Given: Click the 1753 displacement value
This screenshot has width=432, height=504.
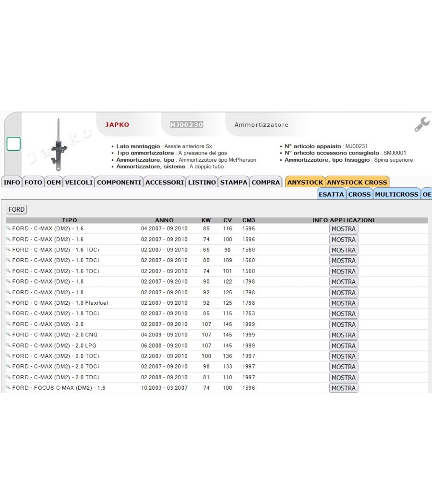Looking at the screenshot, I should point(249,313).
